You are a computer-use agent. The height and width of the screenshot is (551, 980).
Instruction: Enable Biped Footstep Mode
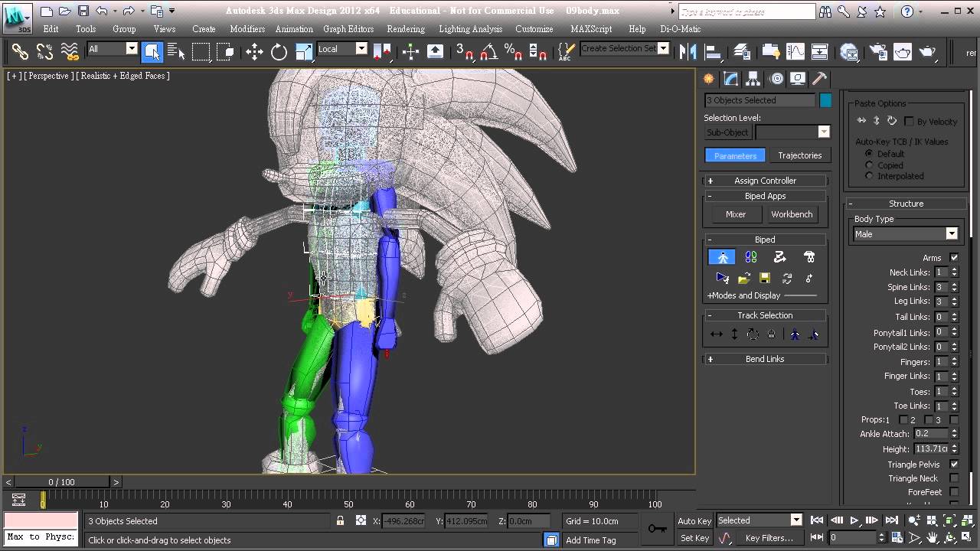click(x=751, y=257)
